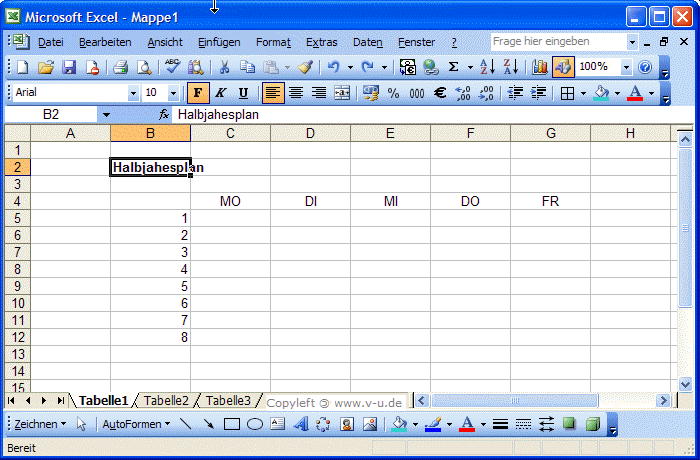Image resolution: width=700 pixels, height=460 pixels.
Task: Open the Datei menu
Action: [50, 42]
